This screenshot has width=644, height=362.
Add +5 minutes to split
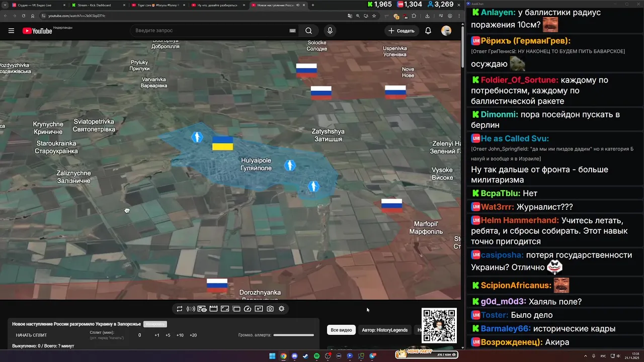(x=168, y=335)
